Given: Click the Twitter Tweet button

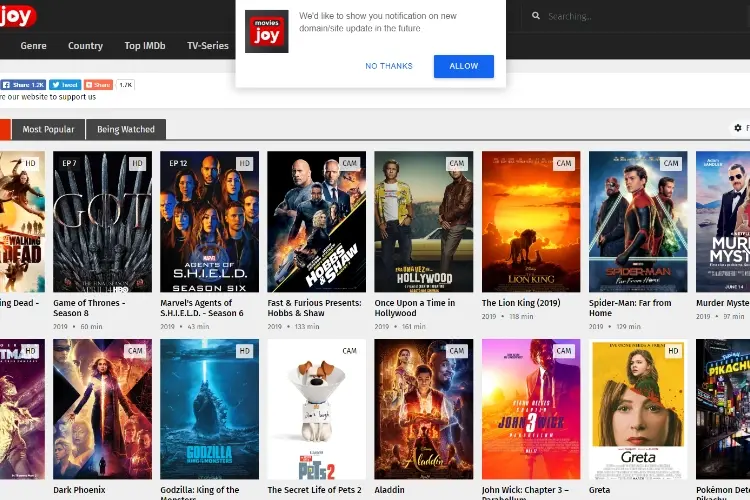Looking at the screenshot, I should click(65, 85).
